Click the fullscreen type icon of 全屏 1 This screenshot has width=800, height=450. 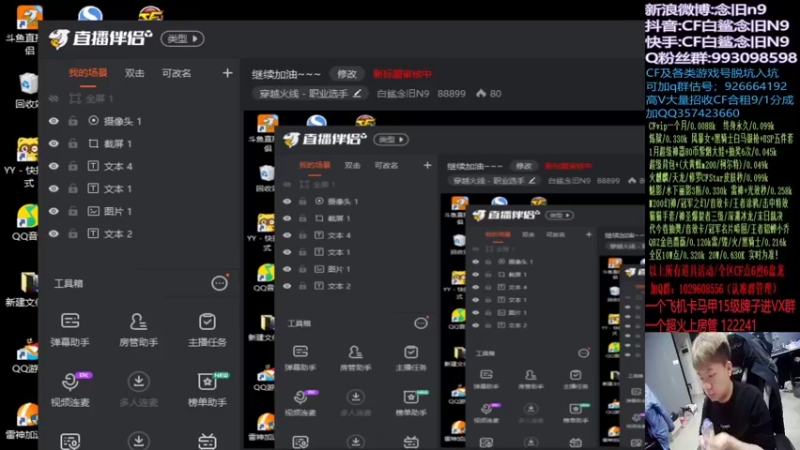[75, 98]
